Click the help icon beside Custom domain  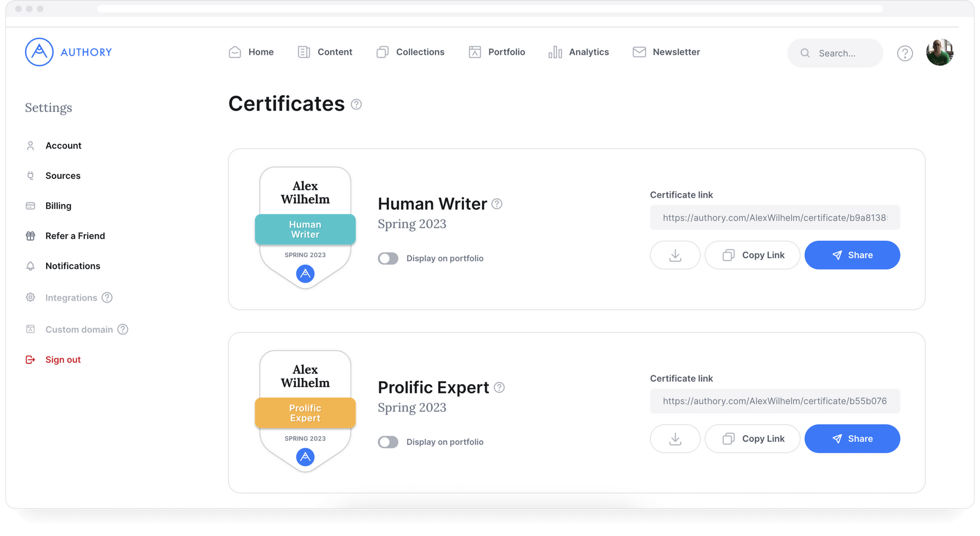click(x=122, y=329)
